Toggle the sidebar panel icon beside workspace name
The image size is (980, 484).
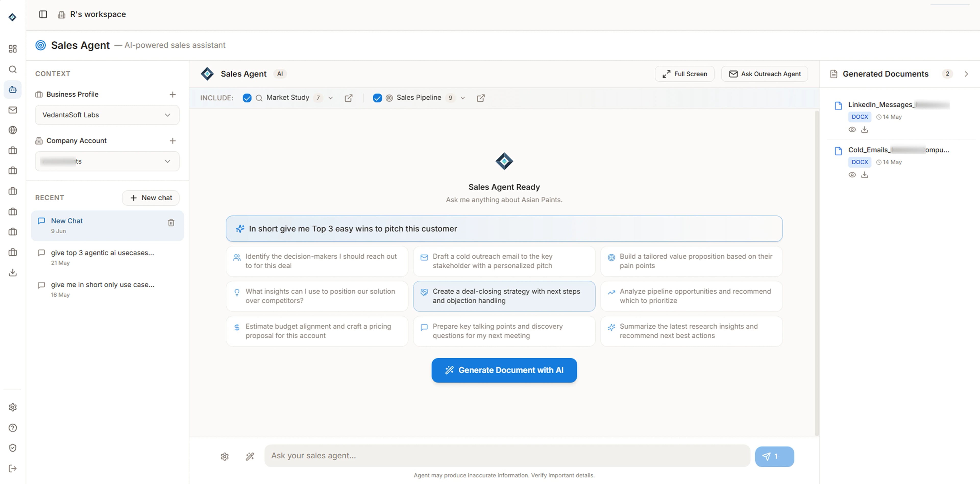coord(43,14)
